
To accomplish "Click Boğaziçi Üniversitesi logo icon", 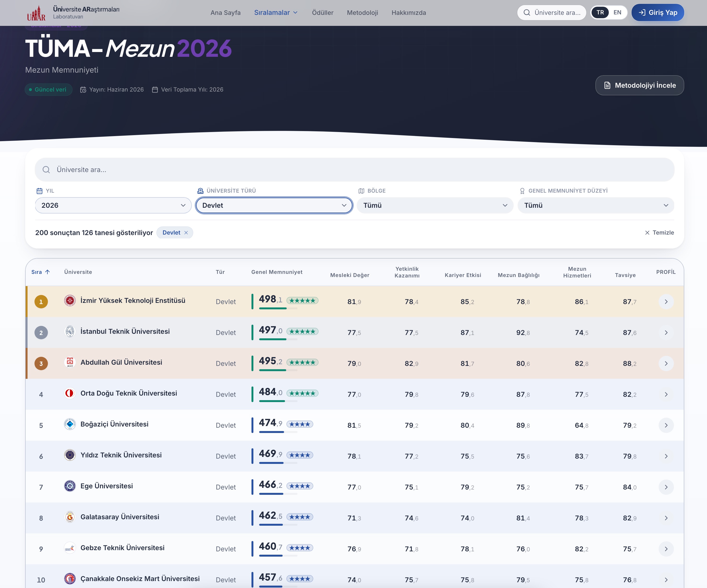I will (x=70, y=424).
